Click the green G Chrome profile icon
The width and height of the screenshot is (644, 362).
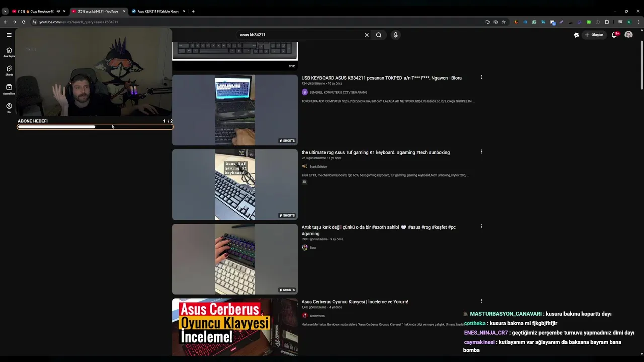click(629, 22)
